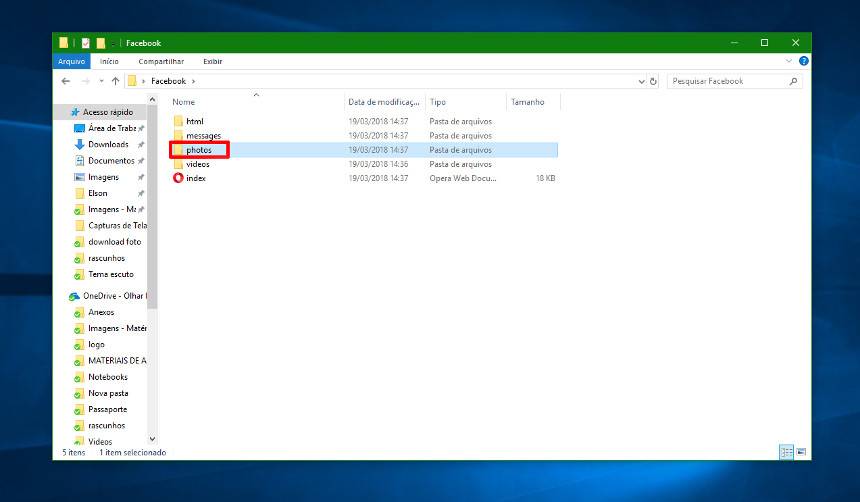Open the Arquivo menu
Viewport: 860px width, 502px height.
(x=72, y=61)
